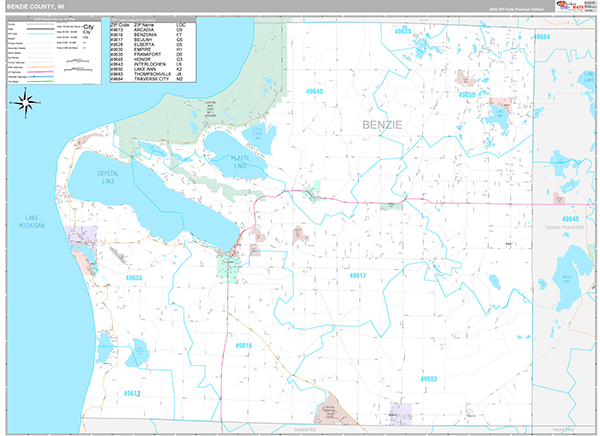Screen dimensions: 600x436
Task: Click the cyan ZIP Code legend line
Action: point(41,34)
